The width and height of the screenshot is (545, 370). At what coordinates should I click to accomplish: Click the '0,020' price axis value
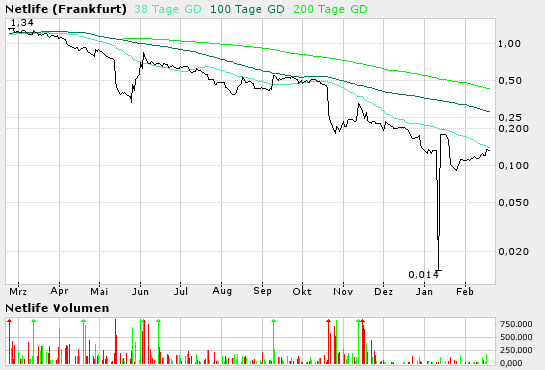513,252
